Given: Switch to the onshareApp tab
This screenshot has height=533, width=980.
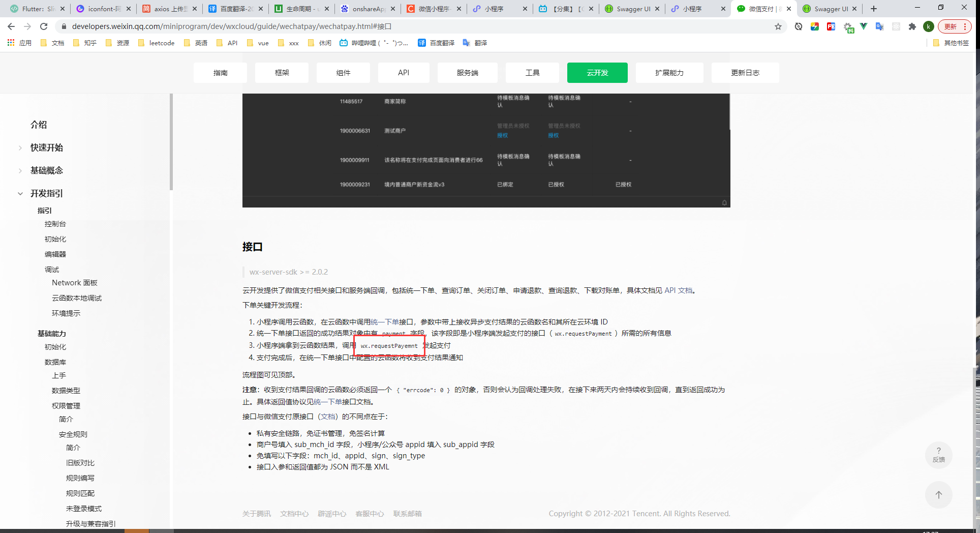Looking at the screenshot, I should 368,9.
